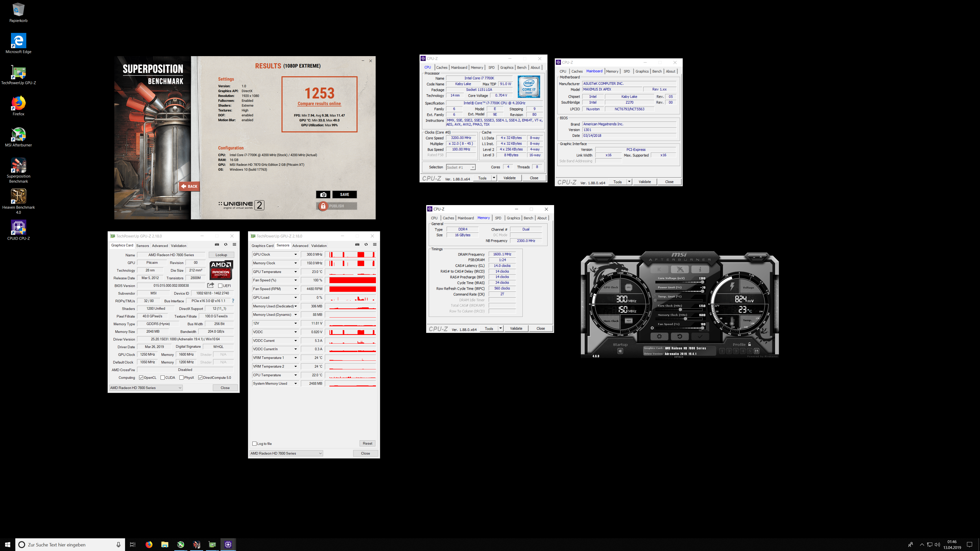This screenshot has width=980, height=551.
Task: Open TechPowerUp GPU-Z desktop icon
Action: (18, 75)
